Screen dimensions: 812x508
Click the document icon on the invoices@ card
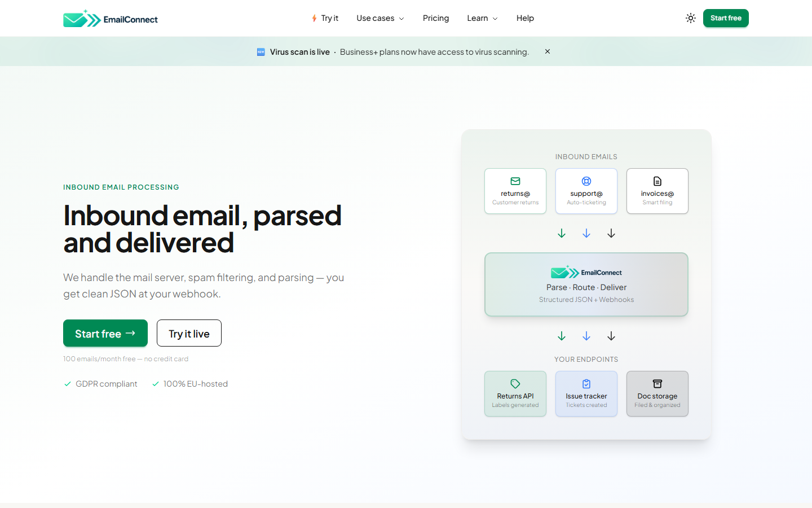coord(657,181)
